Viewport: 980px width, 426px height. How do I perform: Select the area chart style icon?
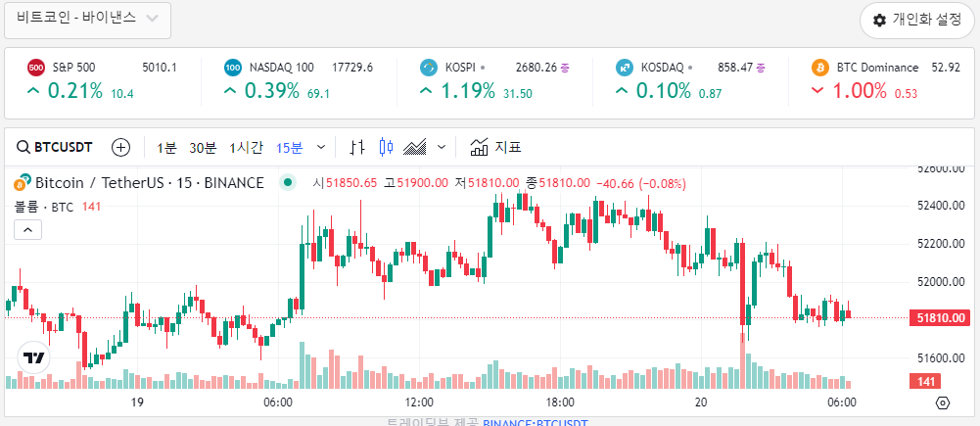414,148
